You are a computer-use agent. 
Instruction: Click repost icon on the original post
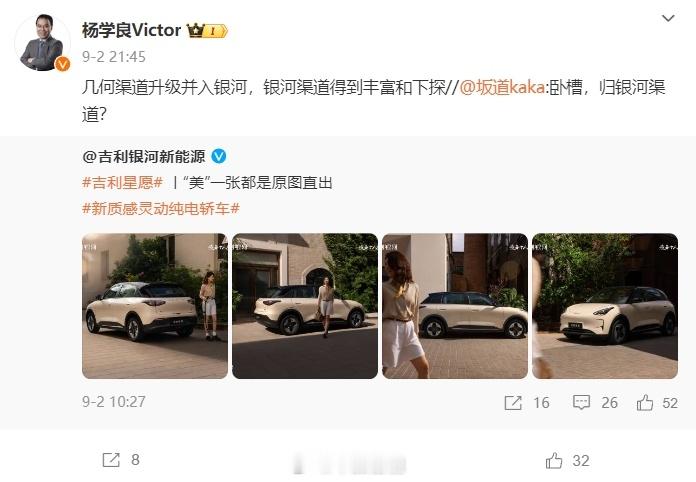(x=513, y=403)
